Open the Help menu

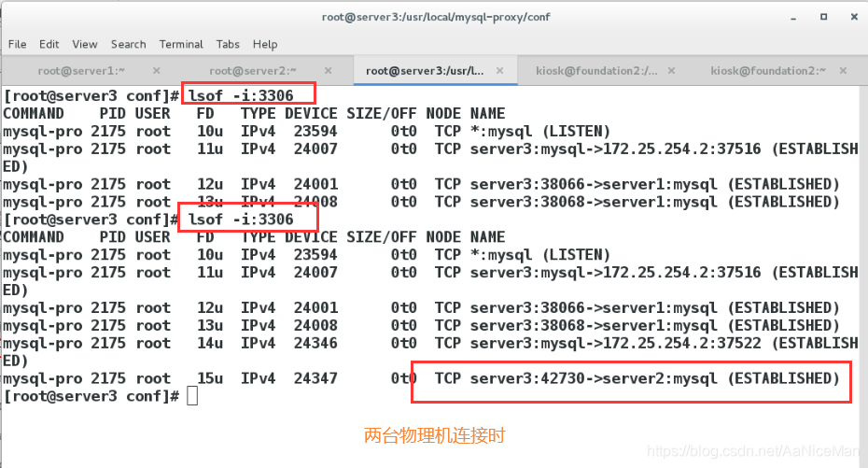click(265, 44)
